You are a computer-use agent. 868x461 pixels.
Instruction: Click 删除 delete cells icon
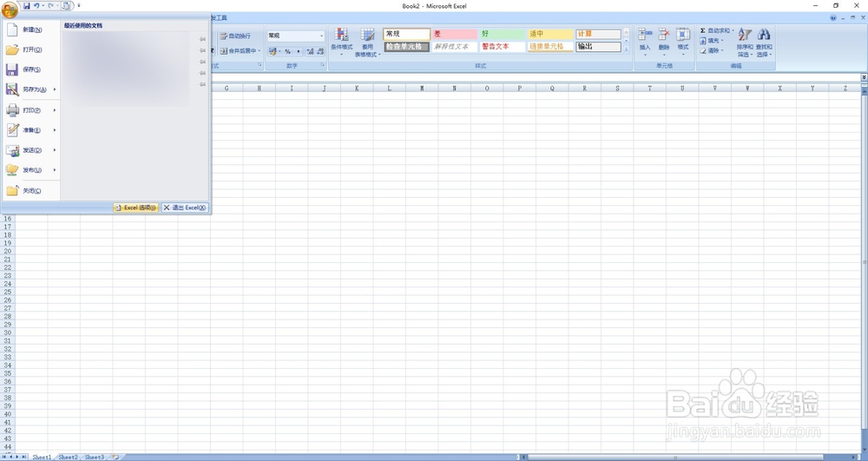664,42
